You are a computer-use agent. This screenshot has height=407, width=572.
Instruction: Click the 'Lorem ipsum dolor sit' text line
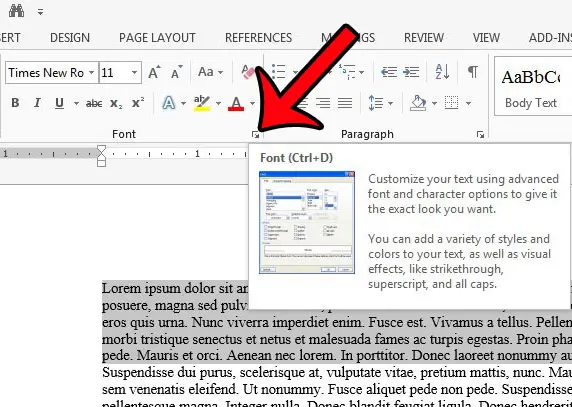coord(175,288)
